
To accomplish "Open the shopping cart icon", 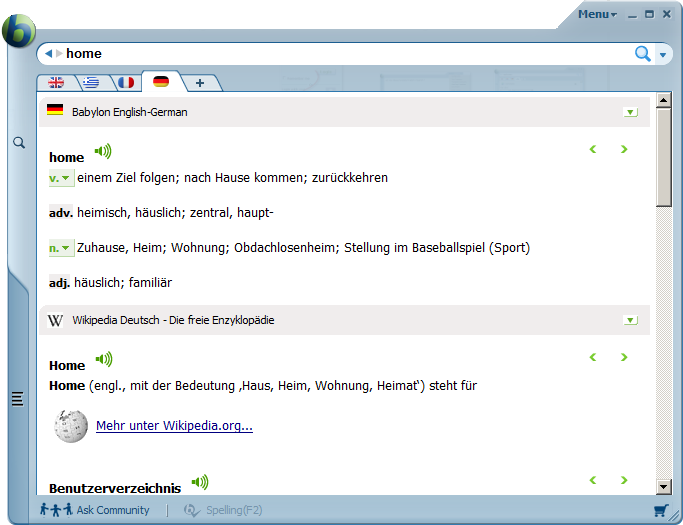I will pos(661,510).
